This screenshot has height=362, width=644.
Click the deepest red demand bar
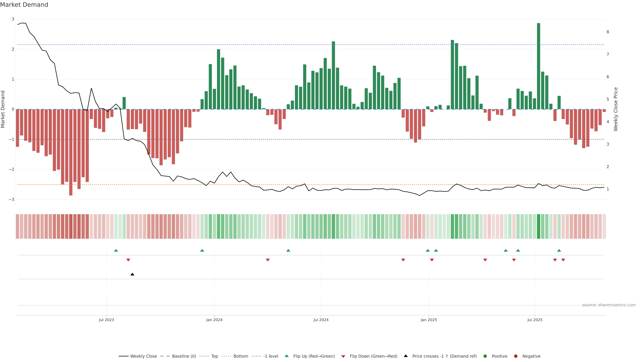click(71, 152)
